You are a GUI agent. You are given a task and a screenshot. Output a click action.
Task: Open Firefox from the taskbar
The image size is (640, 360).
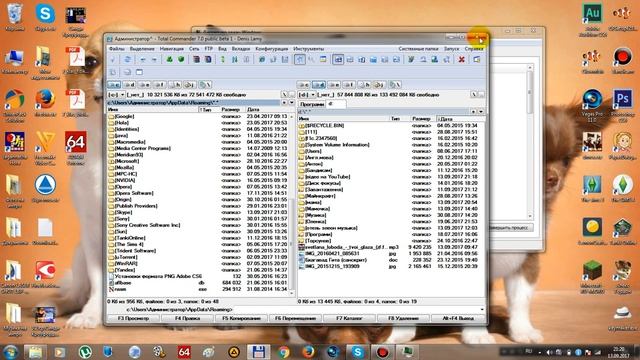click(x=308, y=352)
